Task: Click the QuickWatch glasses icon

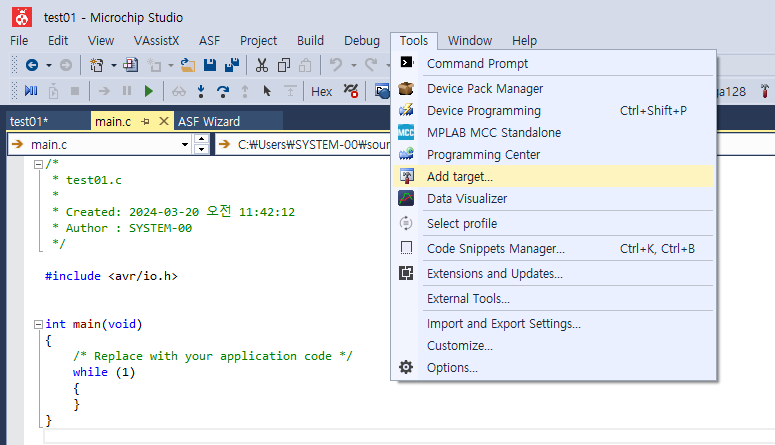Action: coord(178,91)
